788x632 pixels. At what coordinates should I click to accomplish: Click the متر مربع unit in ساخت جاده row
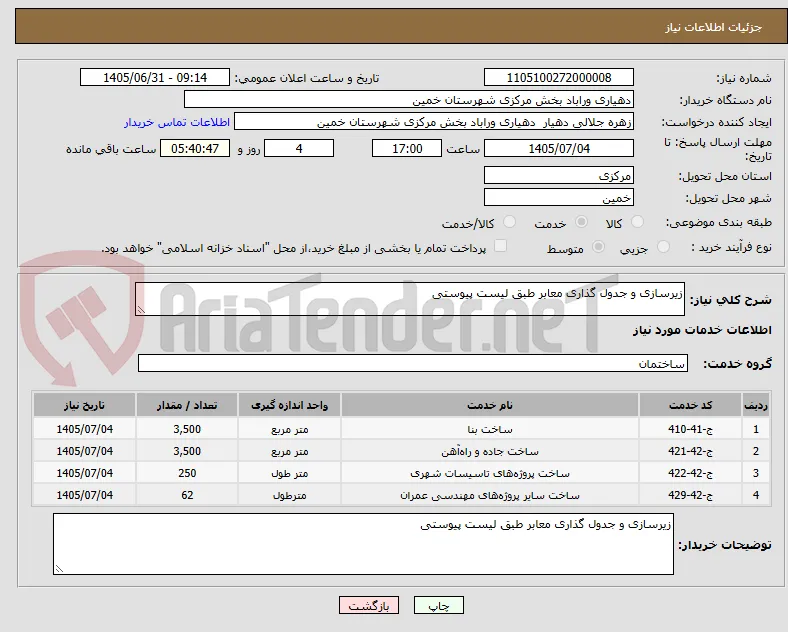click(289, 452)
